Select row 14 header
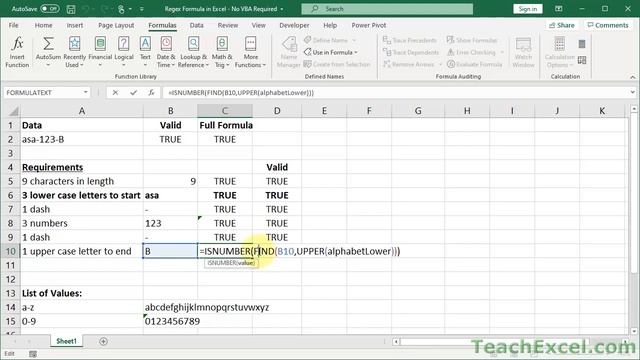This screenshot has height=360, width=640. [10, 307]
